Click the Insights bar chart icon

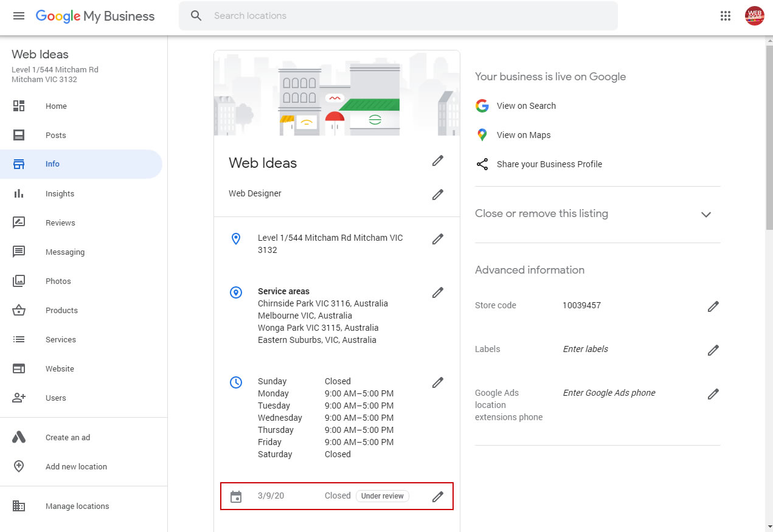click(19, 193)
